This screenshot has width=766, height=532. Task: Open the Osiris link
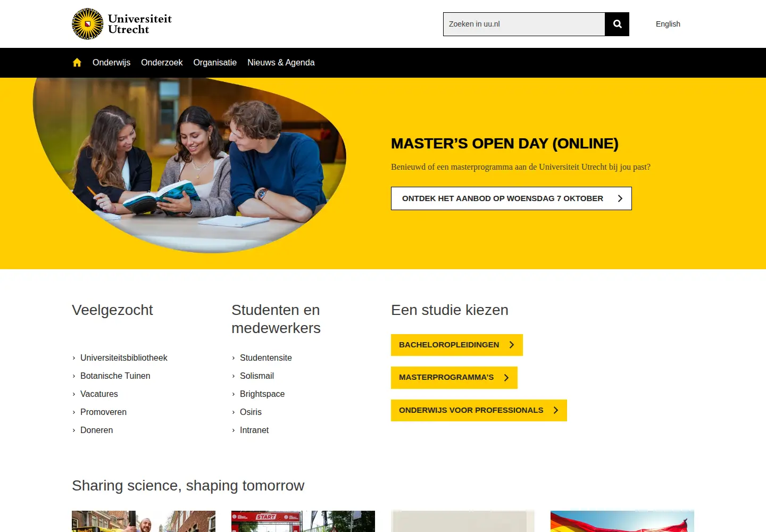coord(251,412)
